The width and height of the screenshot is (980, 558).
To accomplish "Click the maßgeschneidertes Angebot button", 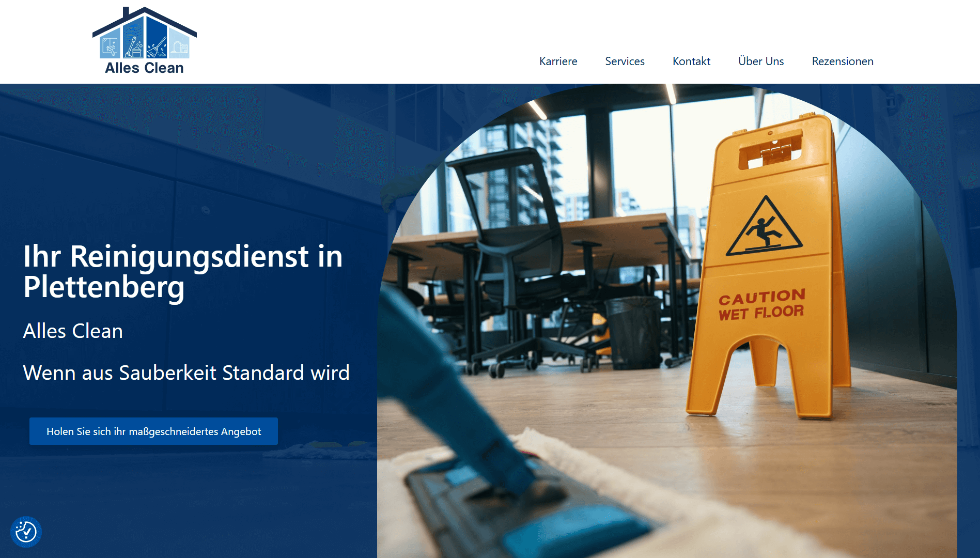I will click(x=153, y=431).
